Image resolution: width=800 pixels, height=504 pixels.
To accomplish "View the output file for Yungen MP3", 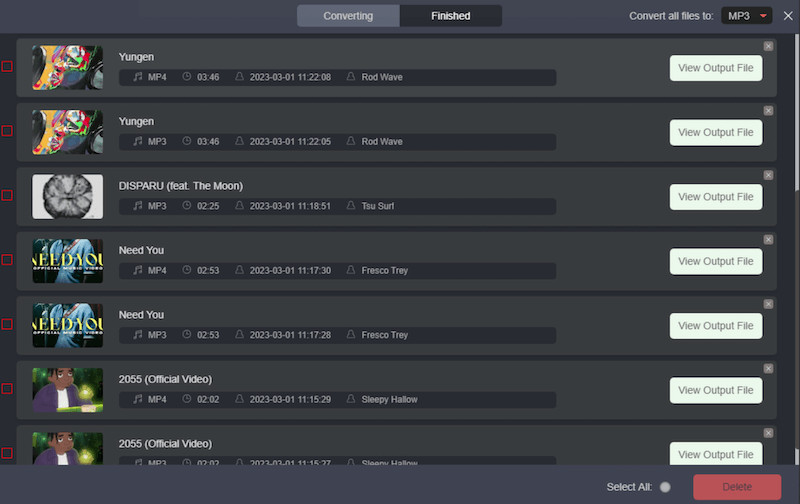I will pyautogui.click(x=716, y=133).
